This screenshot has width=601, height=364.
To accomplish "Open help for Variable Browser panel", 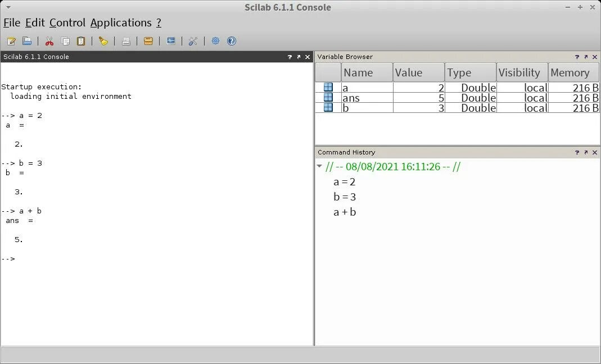I will click(577, 57).
